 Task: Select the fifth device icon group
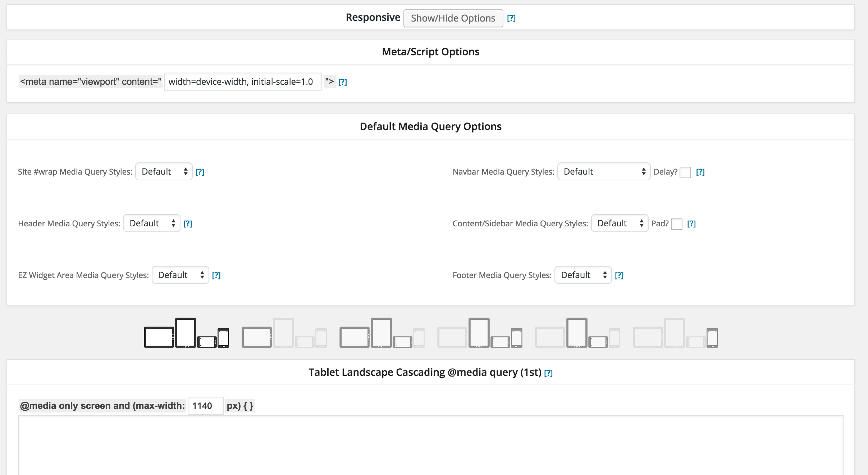[577, 333]
